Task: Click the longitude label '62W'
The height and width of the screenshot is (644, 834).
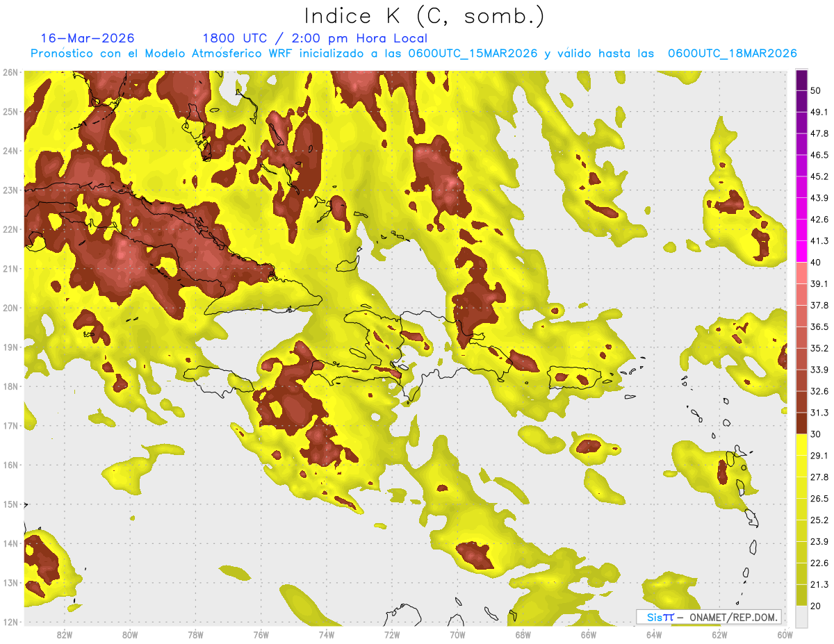Action: (719, 635)
